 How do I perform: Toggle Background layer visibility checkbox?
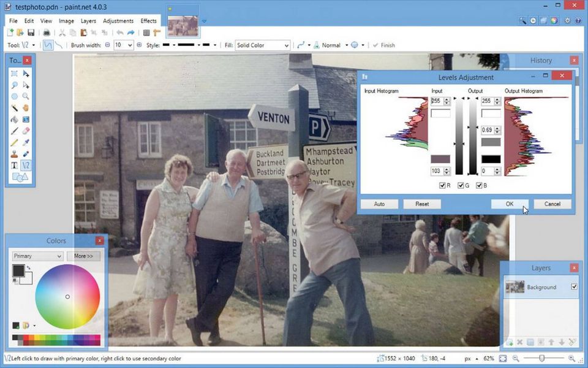point(574,286)
